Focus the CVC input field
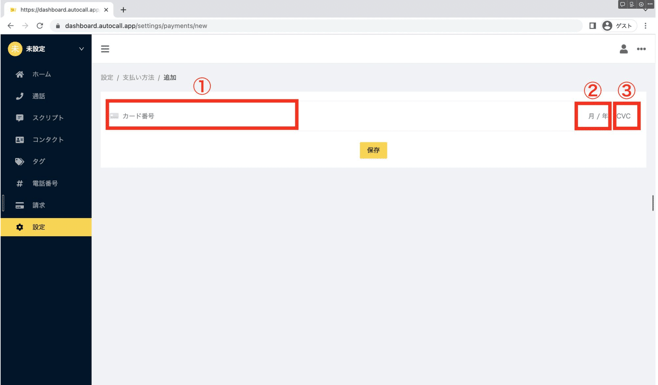The width and height of the screenshot is (658, 385). coord(627,116)
